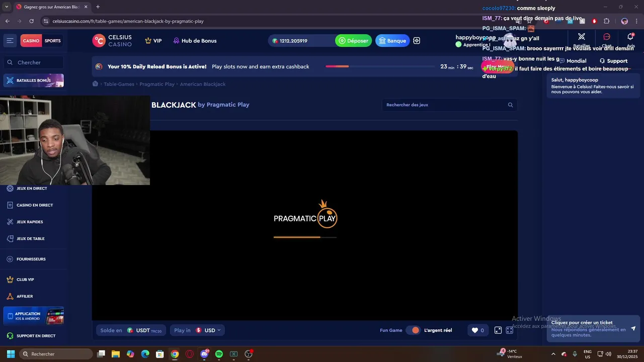
Task: Switch to the Casino tab
Action: (31, 41)
